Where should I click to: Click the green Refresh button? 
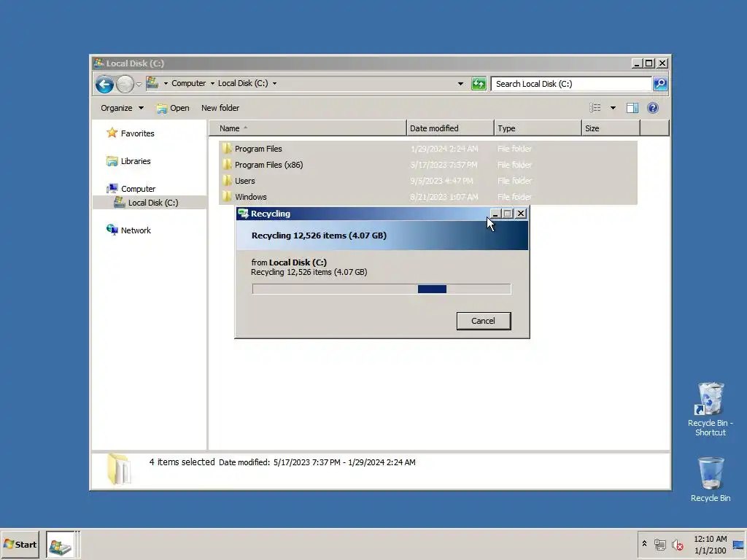tap(479, 84)
